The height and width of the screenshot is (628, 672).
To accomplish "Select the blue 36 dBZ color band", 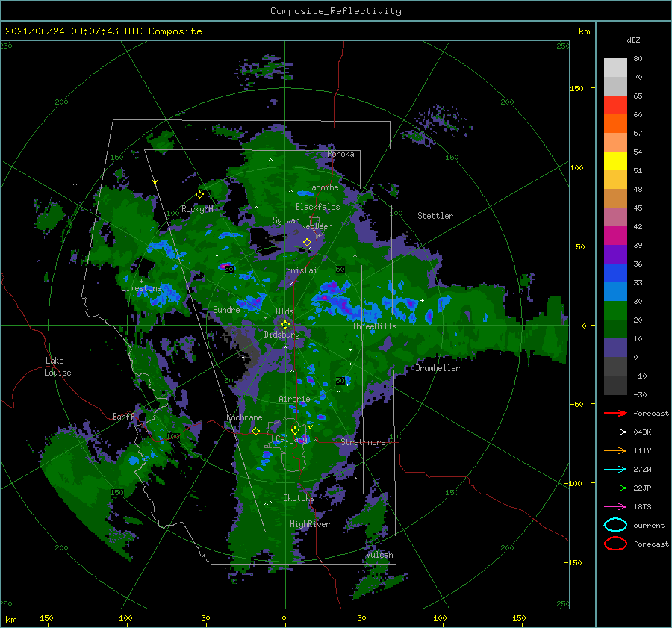I will coord(615,273).
